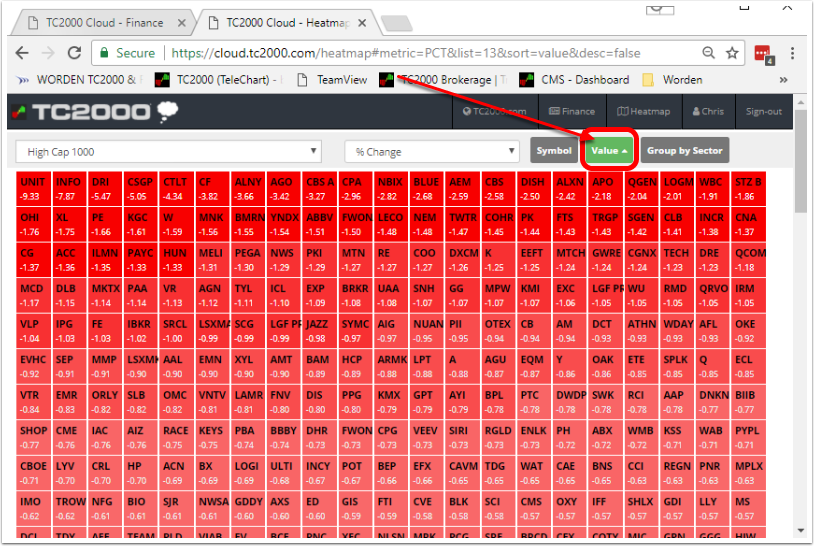Click the CBOE -0.71 cell
Viewport: 814px width, 546px height.
click(x=34, y=473)
